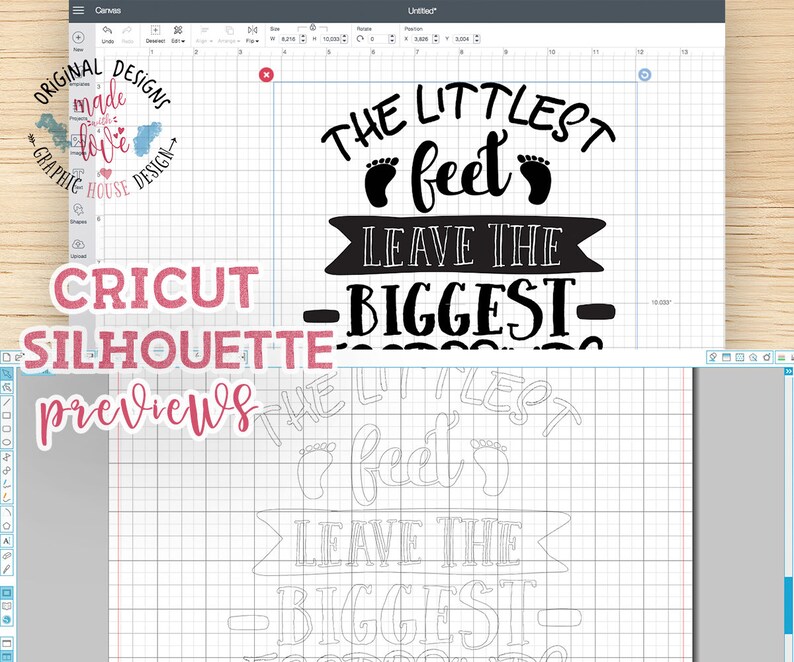Expand the panel with the double-chevron button
Image resolution: width=794 pixels, height=662 pixels.
point(788,371)
